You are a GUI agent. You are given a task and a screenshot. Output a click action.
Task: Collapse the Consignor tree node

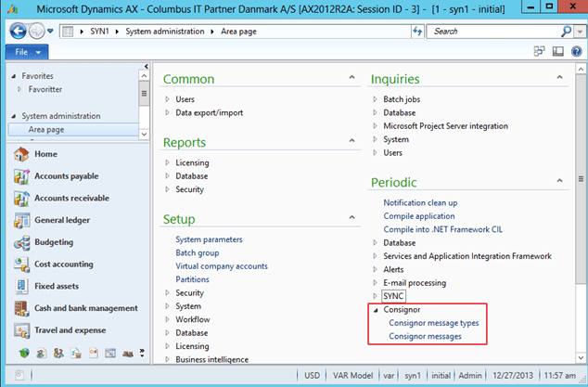click(375, 310)
